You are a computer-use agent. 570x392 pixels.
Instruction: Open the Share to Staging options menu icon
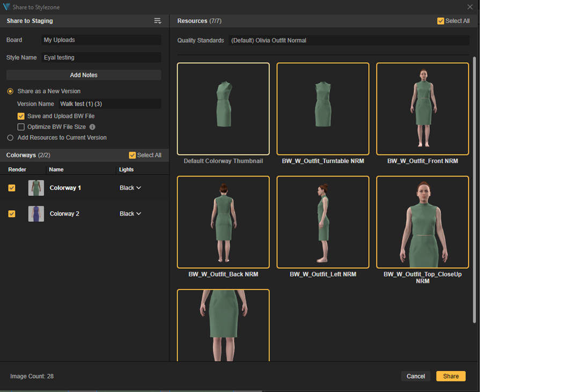[x=157, y=21]
